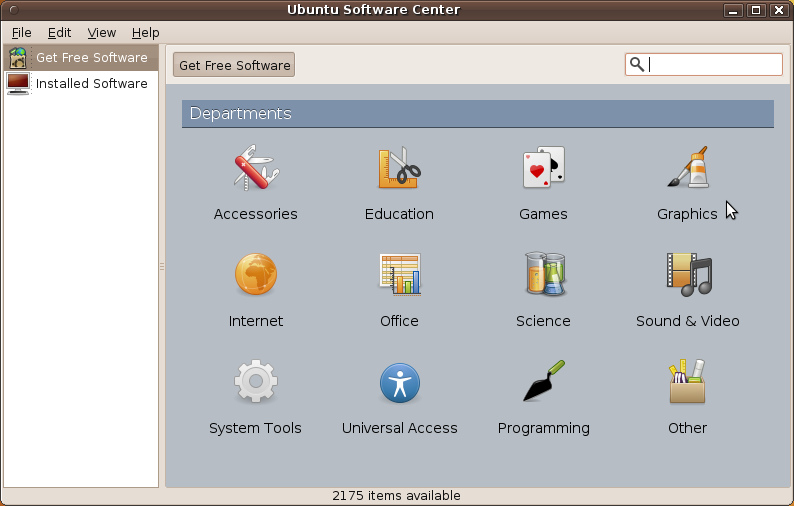Click the window menu button in title bar
The height and width of the screenshot is (506, 794).
click(14, 10)
